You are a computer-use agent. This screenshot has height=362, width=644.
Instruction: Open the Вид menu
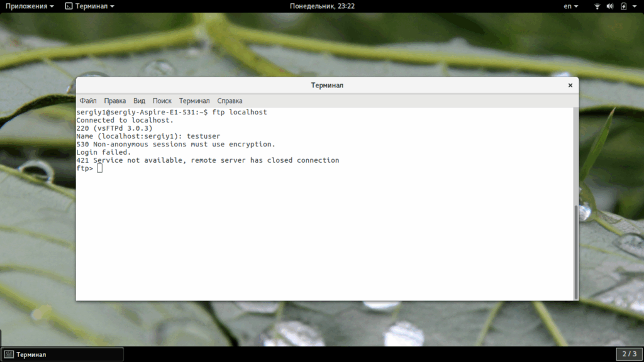tap(139, 101)
